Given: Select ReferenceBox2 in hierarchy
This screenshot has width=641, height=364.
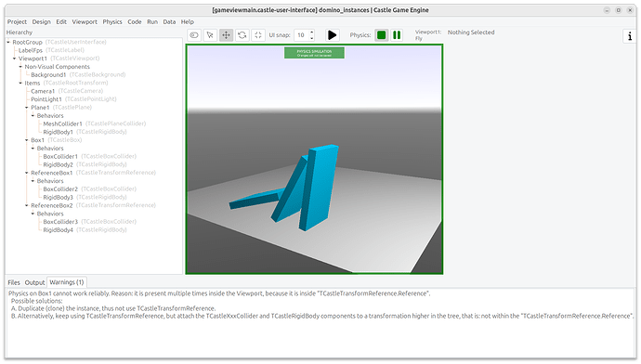Looking at the screenshot, I should tap(51, 205).
